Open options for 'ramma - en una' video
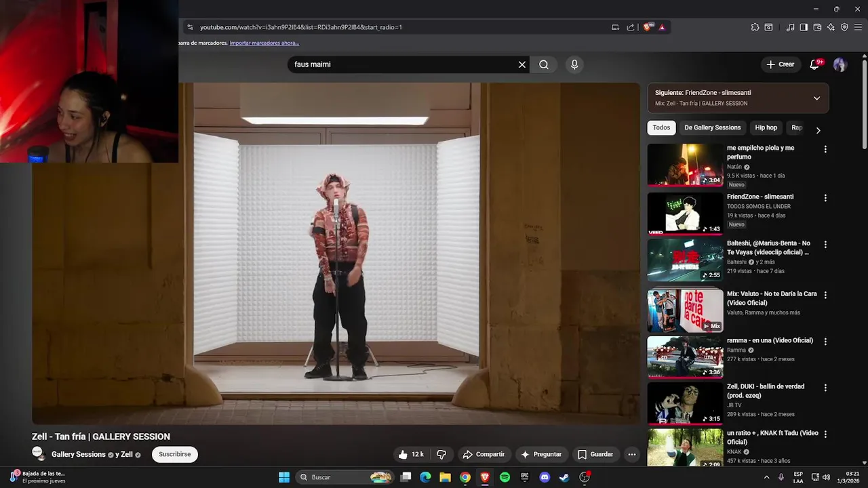The image size is (868, 488). (x=825, y=342)
